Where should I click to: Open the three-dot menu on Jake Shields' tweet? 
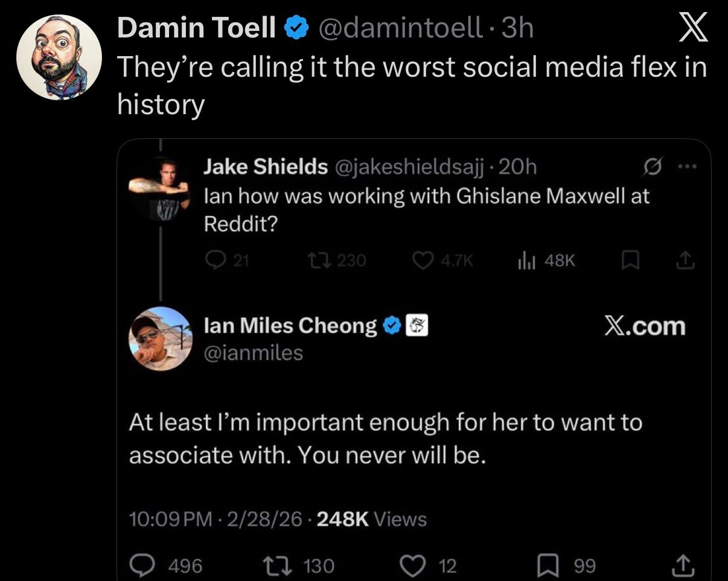click(686, 166)
